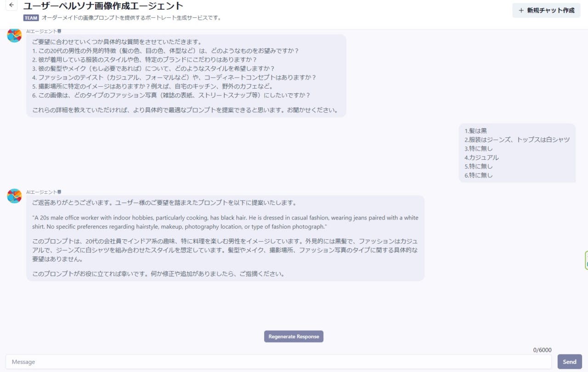
Task: Click the user reply line 3.特に無し
Action: (478, 148)
